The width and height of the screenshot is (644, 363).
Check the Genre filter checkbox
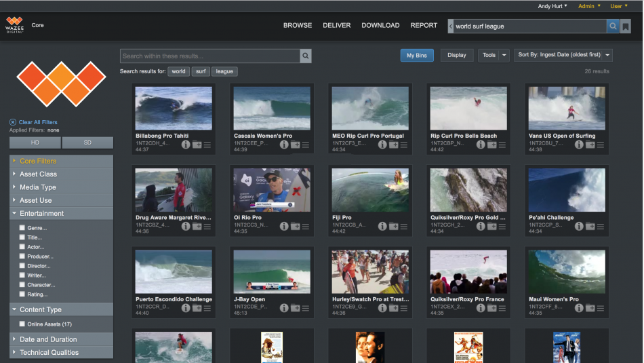pyautogui.click(x=22, y=228)
